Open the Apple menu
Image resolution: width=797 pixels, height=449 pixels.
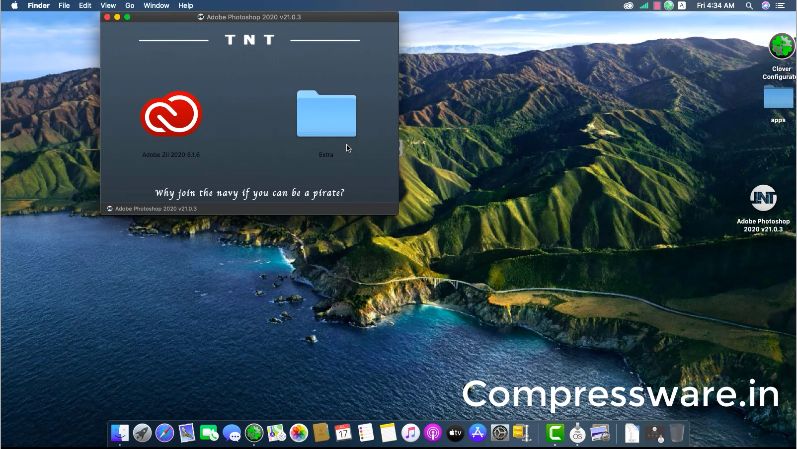14,6
